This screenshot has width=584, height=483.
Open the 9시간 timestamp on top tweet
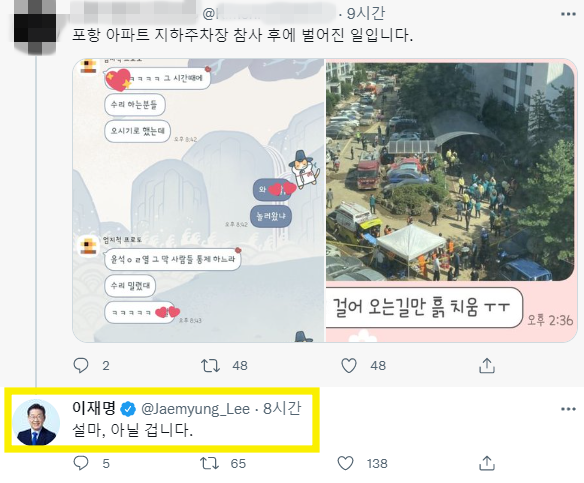click(366, 13)
